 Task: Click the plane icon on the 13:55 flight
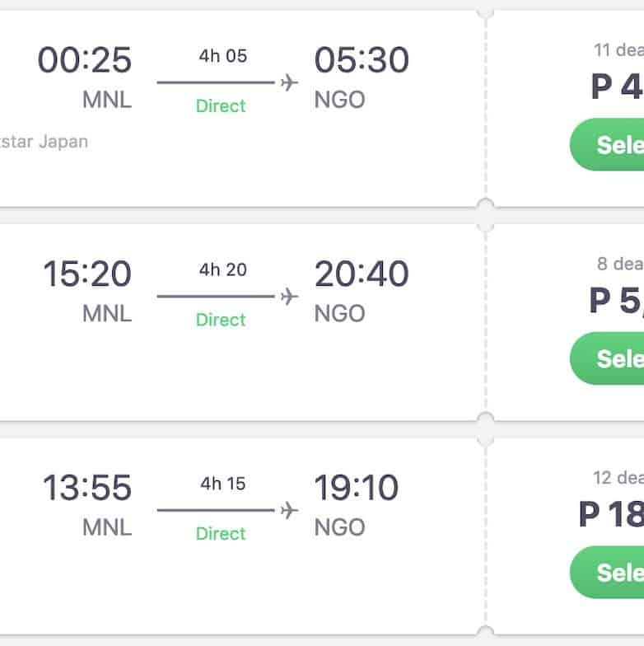pyautogui.click(x=288, y=510)
